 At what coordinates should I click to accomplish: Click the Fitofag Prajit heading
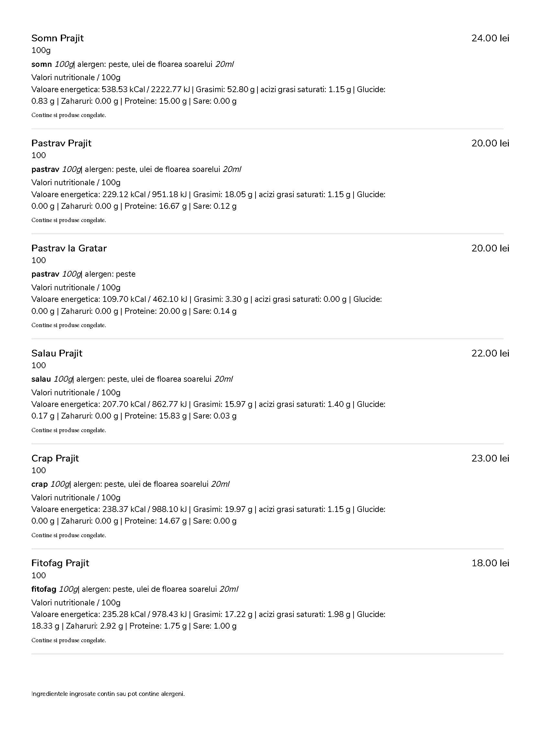[60, 563]
